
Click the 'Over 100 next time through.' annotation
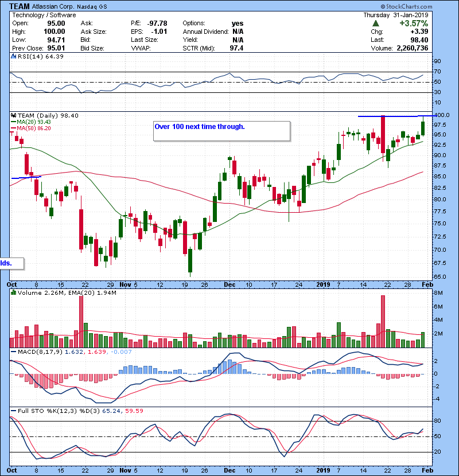(200, 127)
